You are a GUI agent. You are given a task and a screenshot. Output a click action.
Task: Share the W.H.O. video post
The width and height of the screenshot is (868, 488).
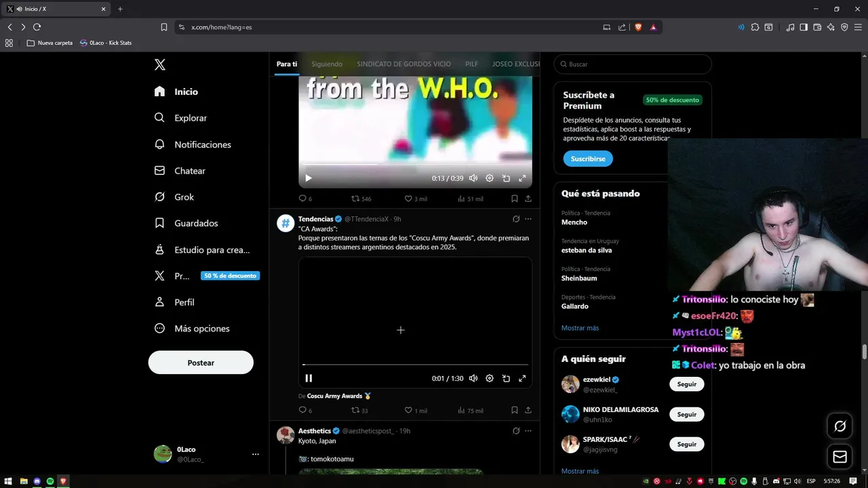point(528,199)
